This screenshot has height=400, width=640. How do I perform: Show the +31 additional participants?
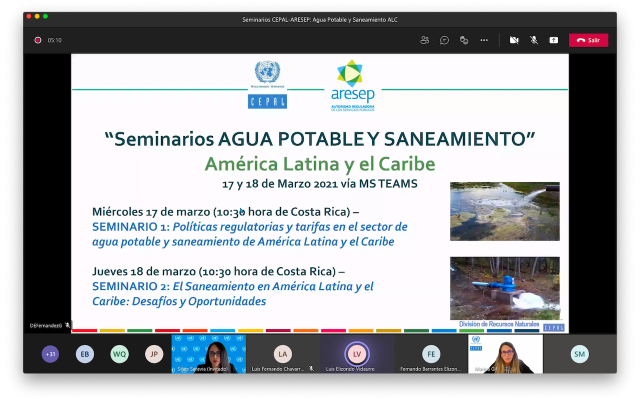click(50, 354)
